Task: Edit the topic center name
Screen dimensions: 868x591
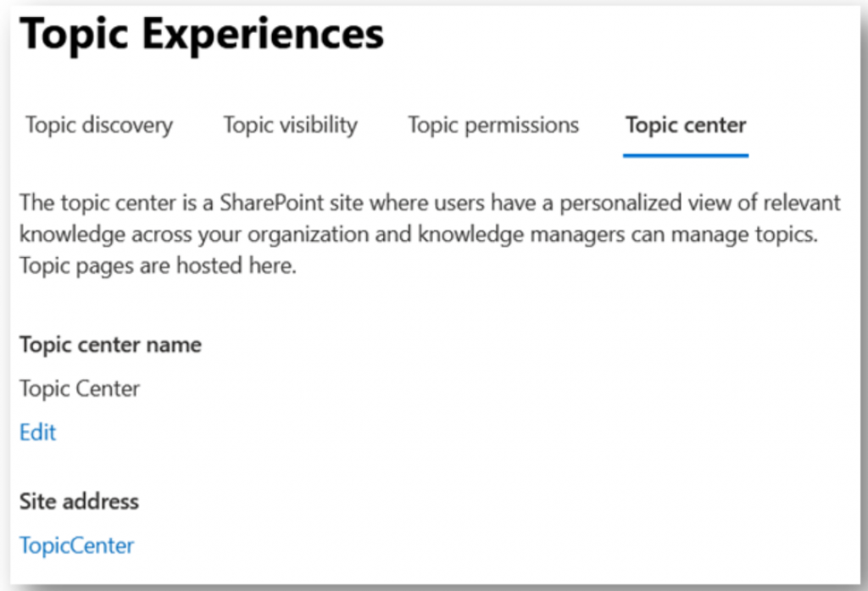Action: 37,432
